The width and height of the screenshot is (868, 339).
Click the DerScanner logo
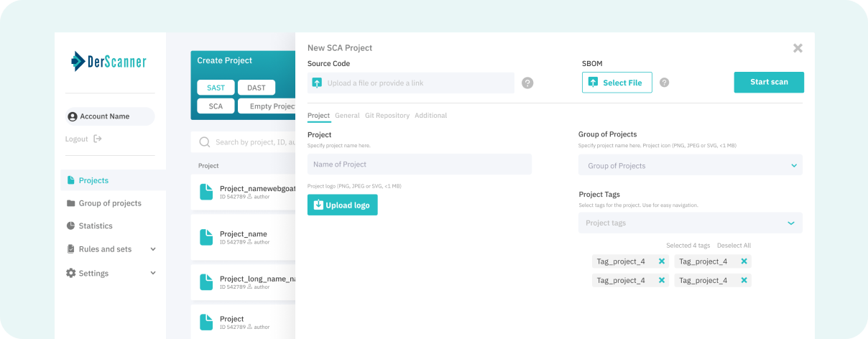point(108,62)
